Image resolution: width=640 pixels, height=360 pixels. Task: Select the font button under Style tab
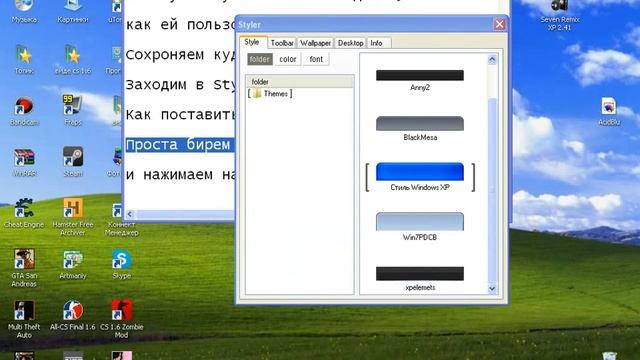click(316, 59)
